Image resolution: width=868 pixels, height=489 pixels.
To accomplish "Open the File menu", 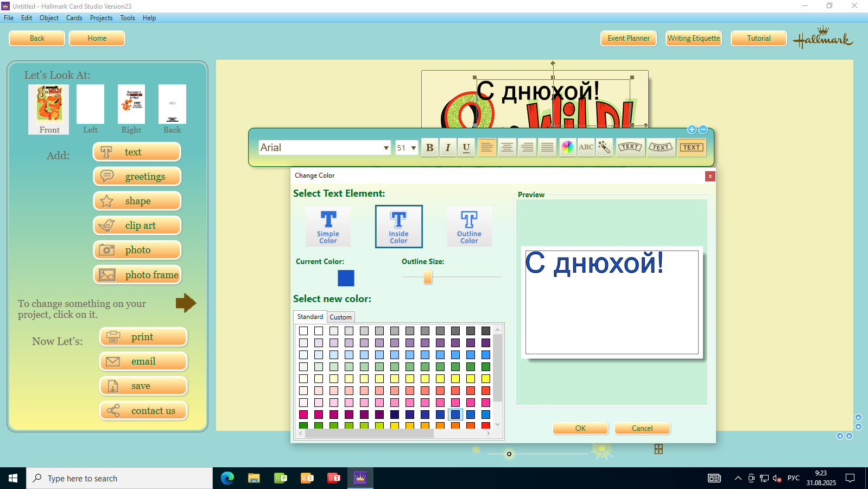I will pyautogui.click(x=9, y=18).
